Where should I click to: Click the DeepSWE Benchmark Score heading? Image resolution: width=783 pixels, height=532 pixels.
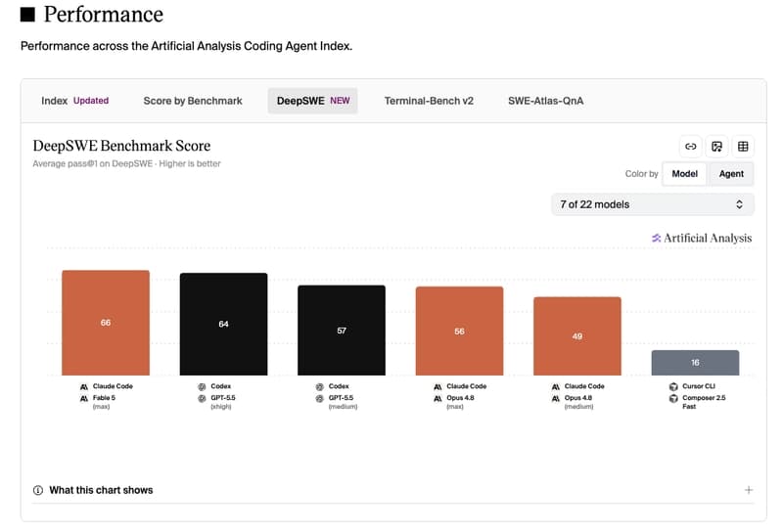point(121,146)
